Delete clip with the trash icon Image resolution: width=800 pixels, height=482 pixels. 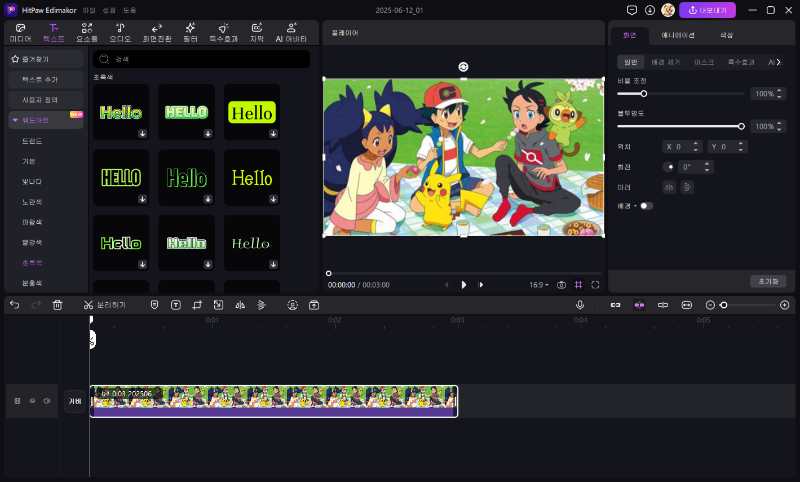point(58,304)
